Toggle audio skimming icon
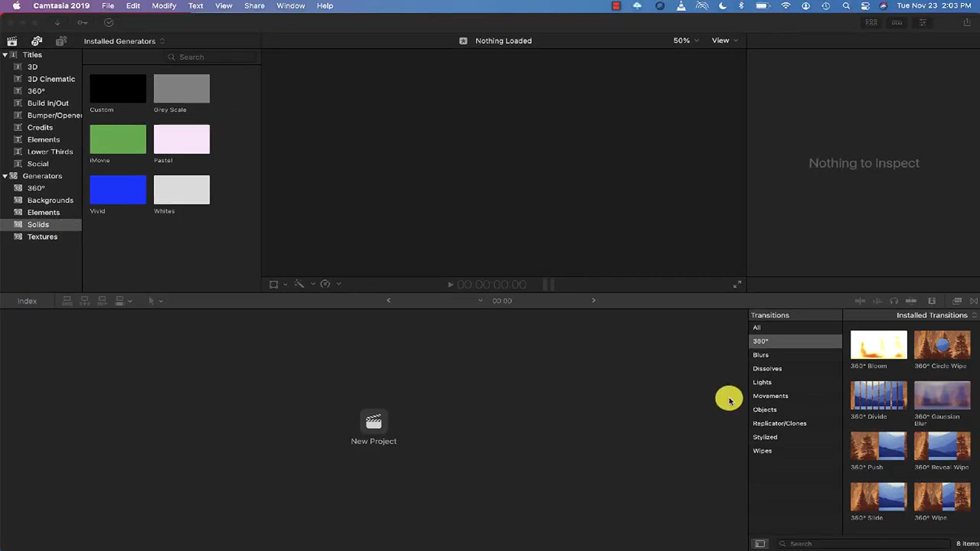 tap(877, 301)
